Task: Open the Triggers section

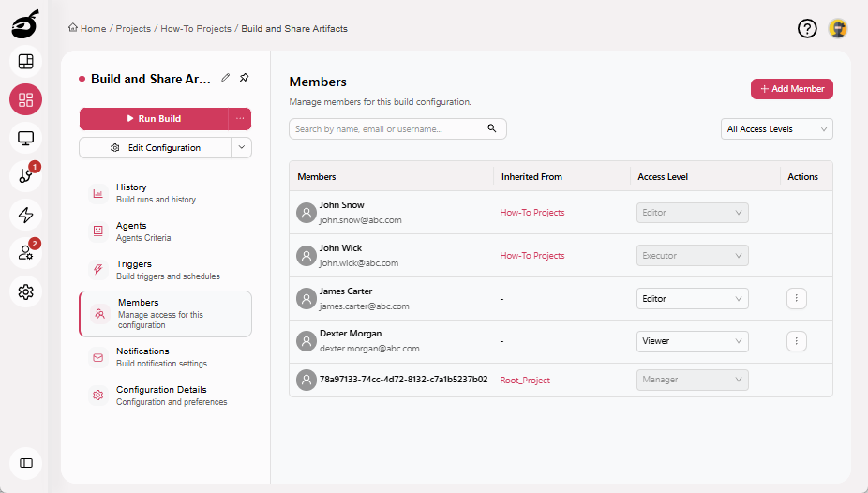Action: point(165,270)
